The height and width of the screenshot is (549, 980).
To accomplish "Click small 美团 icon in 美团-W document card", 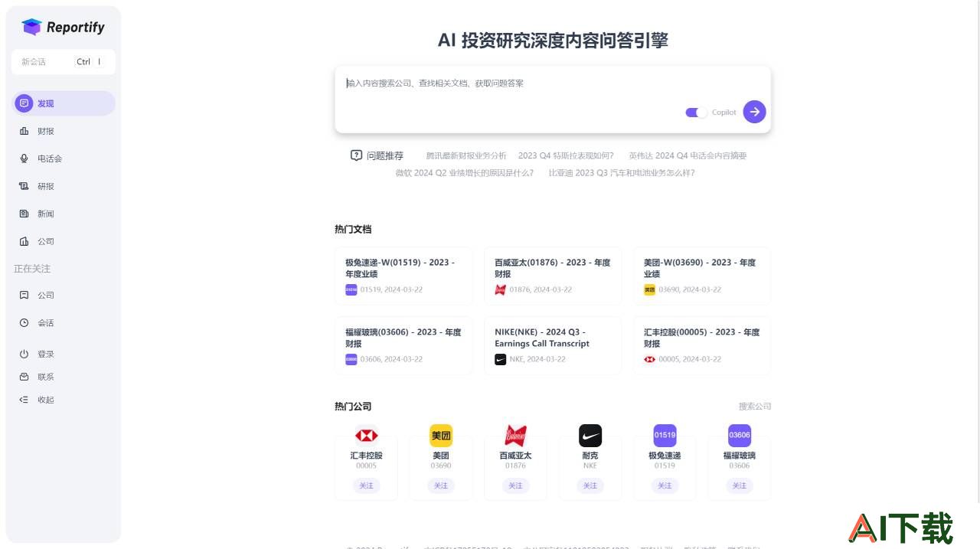I will (650, 289).
